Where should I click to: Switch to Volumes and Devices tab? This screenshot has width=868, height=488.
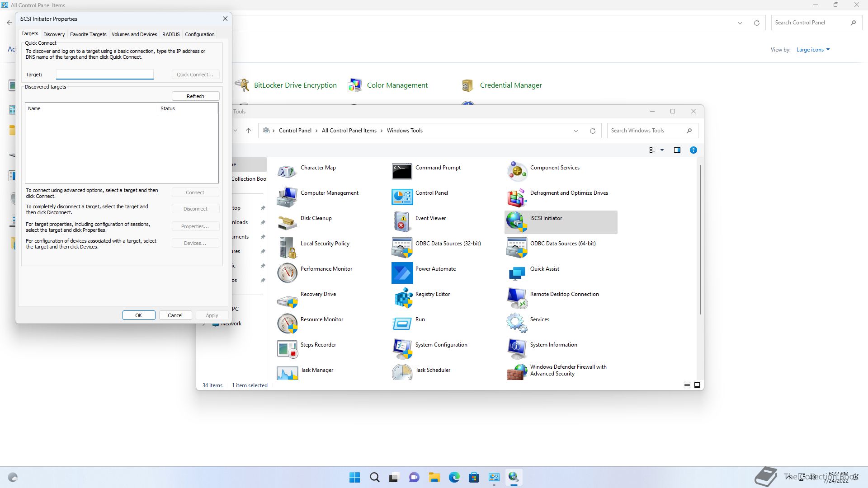(134, 34)
